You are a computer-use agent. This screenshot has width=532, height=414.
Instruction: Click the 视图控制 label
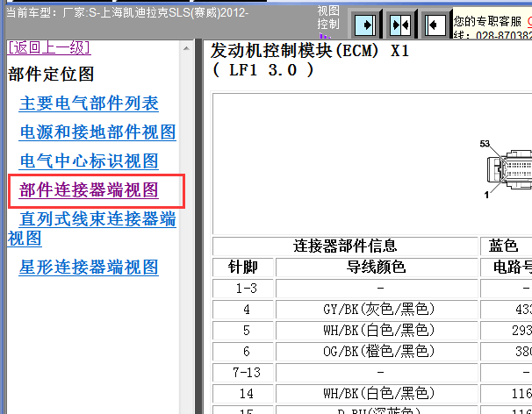[328, 18]
